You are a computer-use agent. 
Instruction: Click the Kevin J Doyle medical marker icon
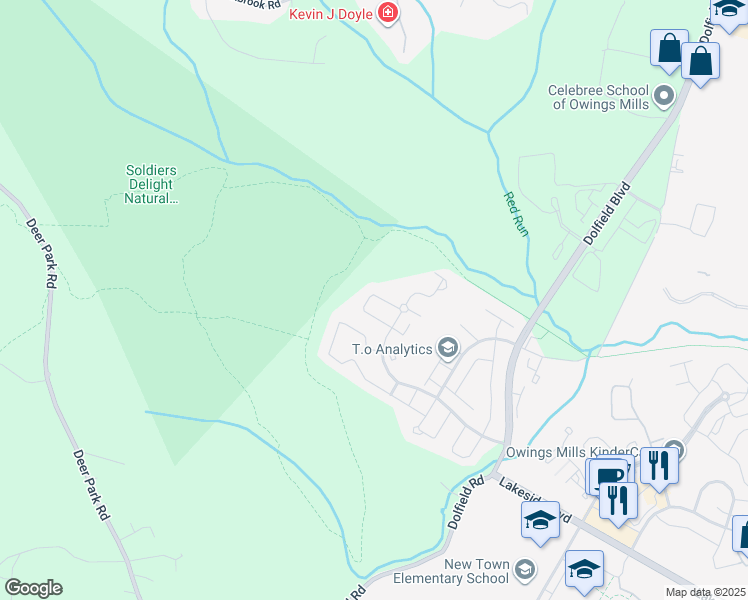[x=387, y=13]
